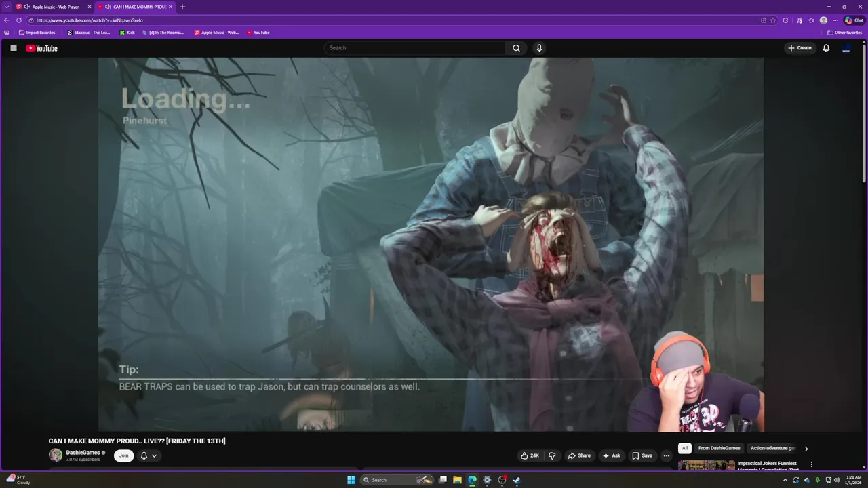
Task: Mute the YouTube tab audio icon
Action: coord(108,7)
